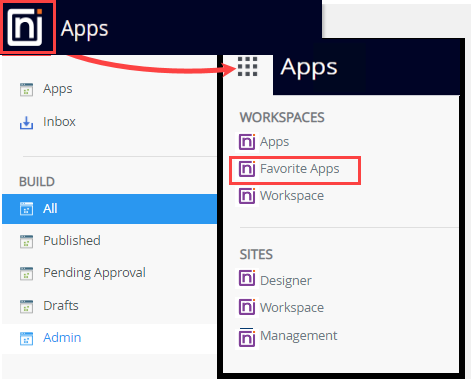The image size is (471, 379).
Task: Click the Management site icon
Action: [247, 337]
